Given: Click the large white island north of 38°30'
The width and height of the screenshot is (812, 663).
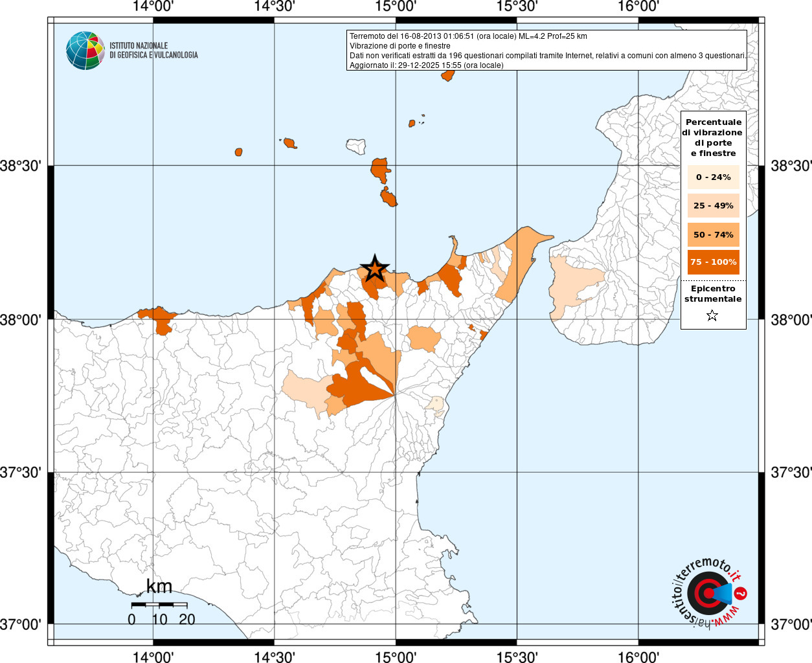Looking at the screenshot, I should [355, 146].
